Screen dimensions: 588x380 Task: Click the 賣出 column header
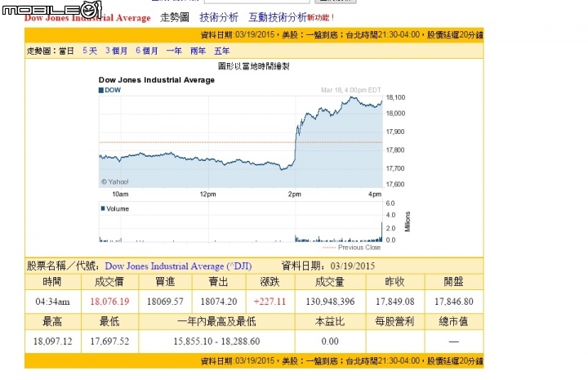[219, 282]
